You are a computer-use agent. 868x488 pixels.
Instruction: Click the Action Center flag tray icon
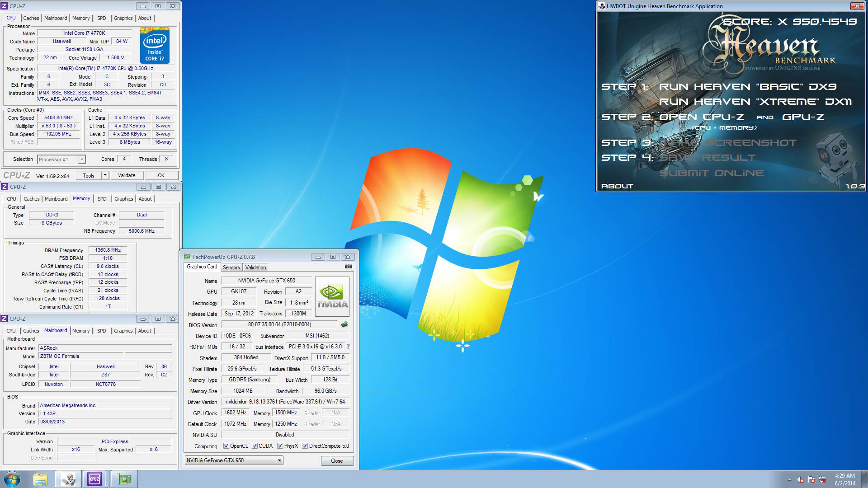pos(811,480)
